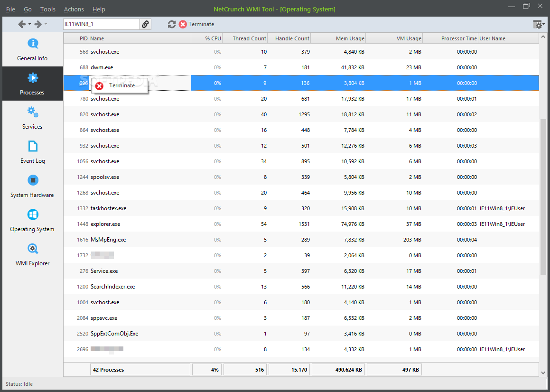Image resolution: width=550 pixels, height=392 pixels.
Task: Click the 490,624 KB total memory cell
Action: (x=338, y=370)
